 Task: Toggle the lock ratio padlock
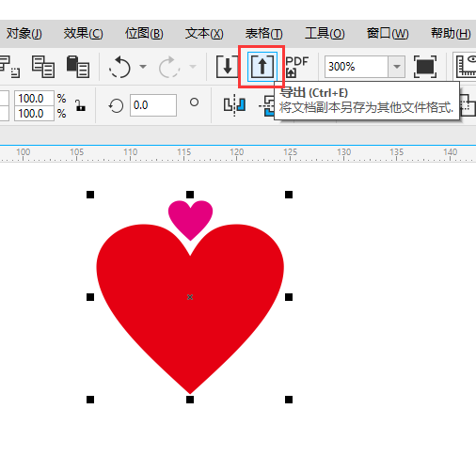(x=80, y=105)
